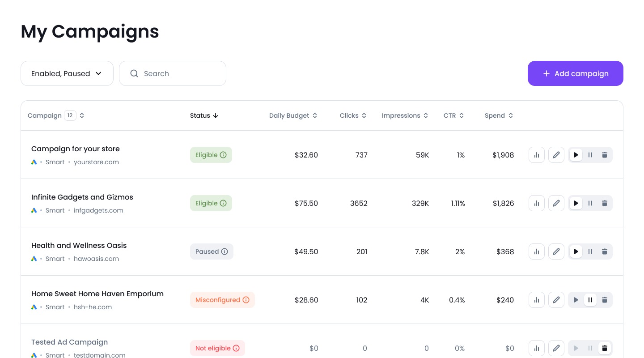Click the info icon beside Misconfigured status
This screenshot has height=358, width=644.
246,300
